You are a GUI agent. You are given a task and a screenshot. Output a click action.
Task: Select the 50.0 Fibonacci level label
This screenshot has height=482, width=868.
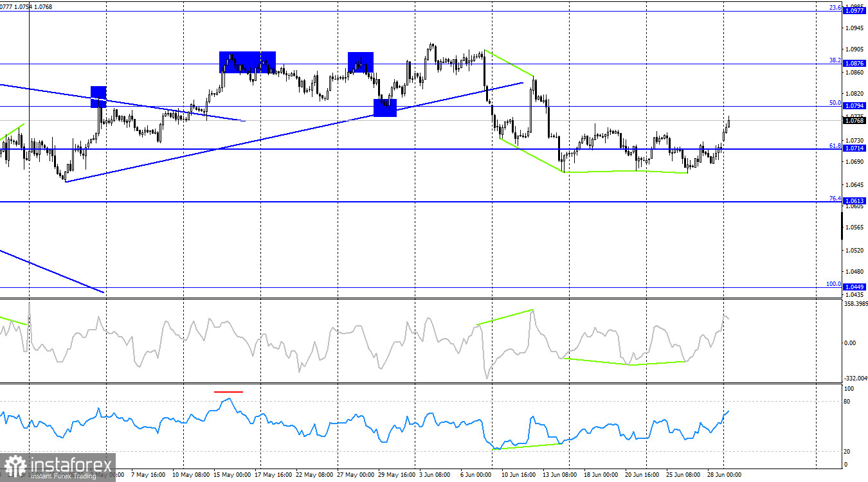(x=835, y=102)
